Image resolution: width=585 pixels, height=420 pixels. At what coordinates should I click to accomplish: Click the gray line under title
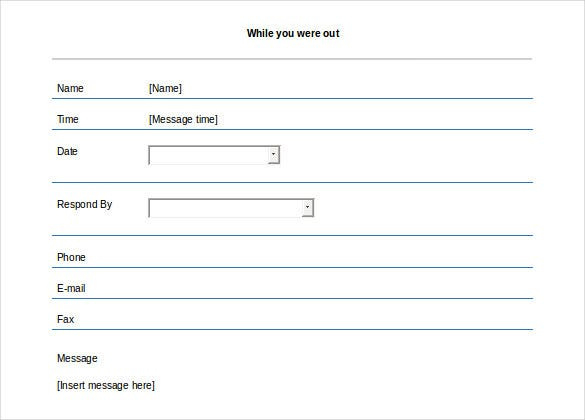pyautogui.click(x=292, y=59)
